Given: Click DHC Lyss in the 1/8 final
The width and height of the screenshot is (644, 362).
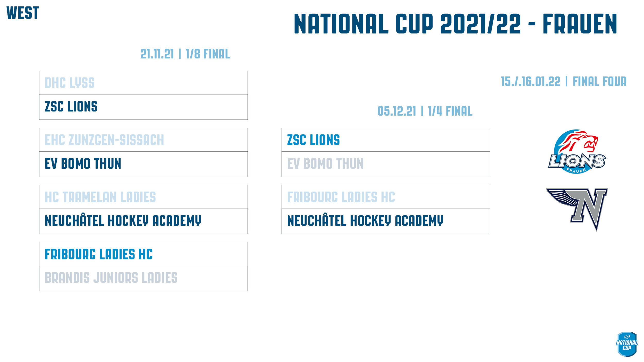Looking at the screenshot, I should click(x=70, y=83).
